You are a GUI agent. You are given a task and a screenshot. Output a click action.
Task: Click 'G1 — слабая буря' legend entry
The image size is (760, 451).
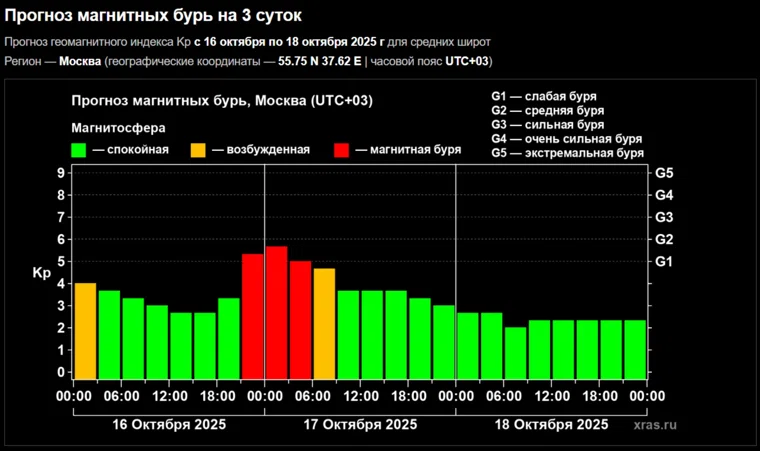click(543, 96)
